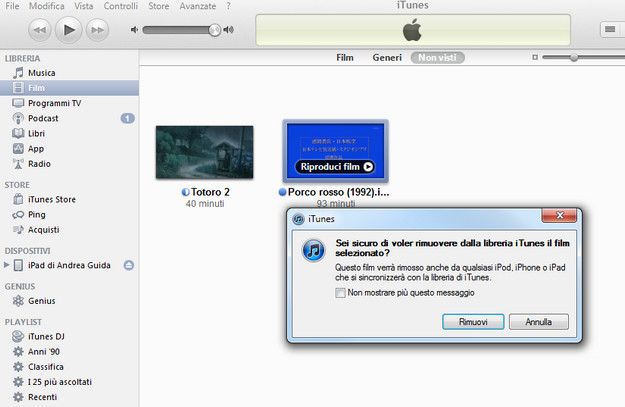
Task: Click the Previous/rewind track button
Action: (x=39, y=30)
